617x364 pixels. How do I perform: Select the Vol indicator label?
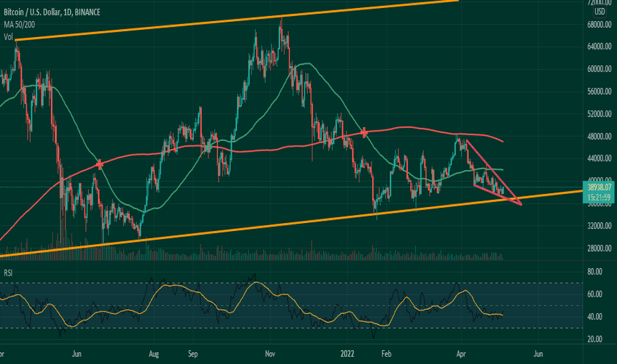[8, 37]
